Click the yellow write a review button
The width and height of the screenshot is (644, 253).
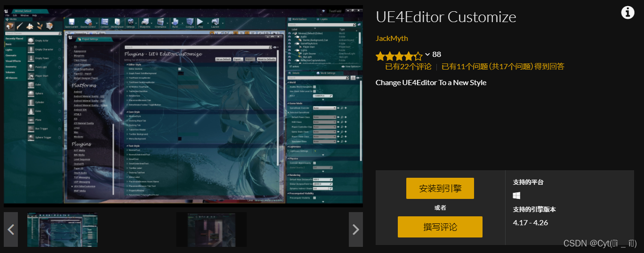[x=440, y=227]
